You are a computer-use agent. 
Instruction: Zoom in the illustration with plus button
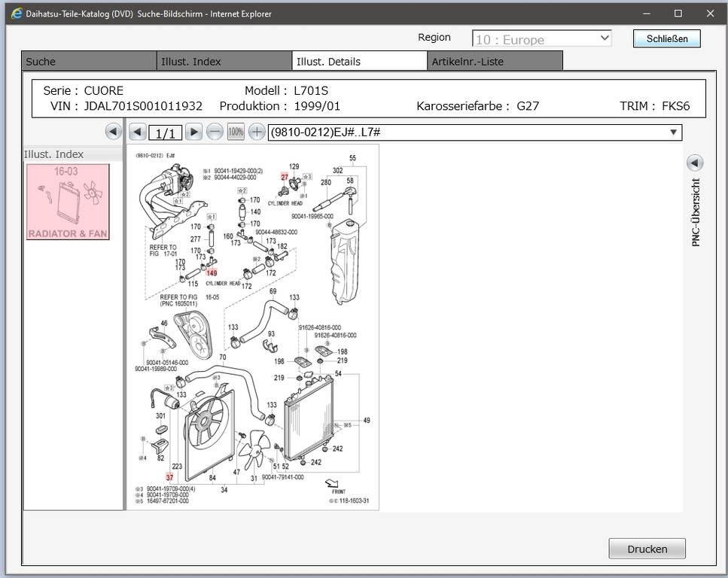tap(256, 132)
